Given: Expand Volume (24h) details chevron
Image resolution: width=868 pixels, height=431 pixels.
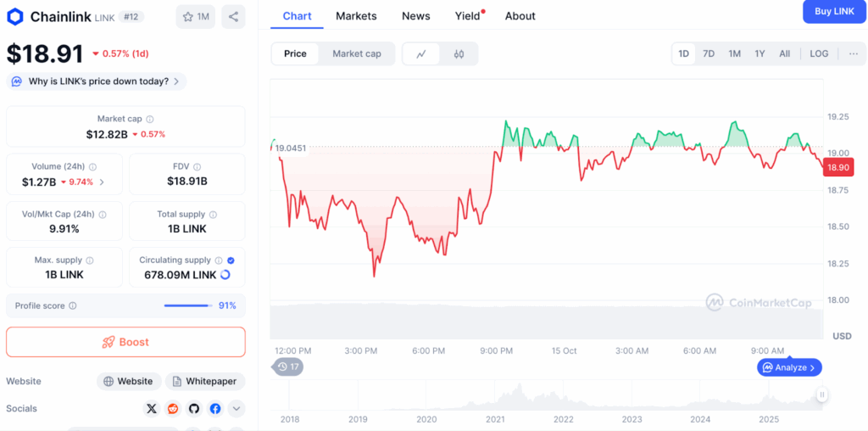Looking at the screenshot, I should [103, 182].
